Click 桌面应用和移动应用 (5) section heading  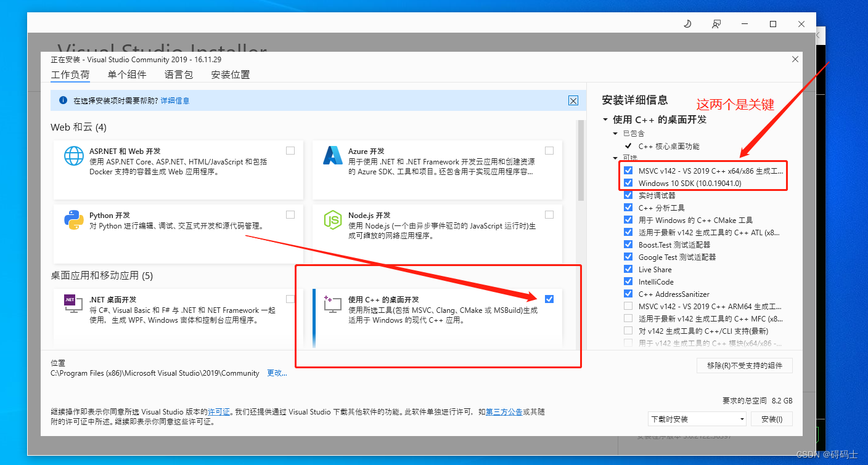pyautogui.click(x=102, y=275)
